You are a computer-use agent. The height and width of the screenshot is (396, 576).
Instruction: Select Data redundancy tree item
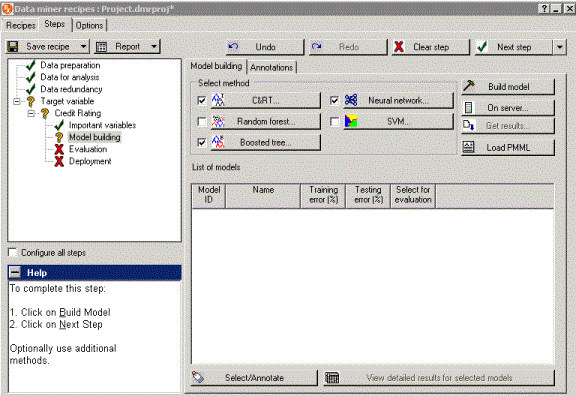pos(71,89)
